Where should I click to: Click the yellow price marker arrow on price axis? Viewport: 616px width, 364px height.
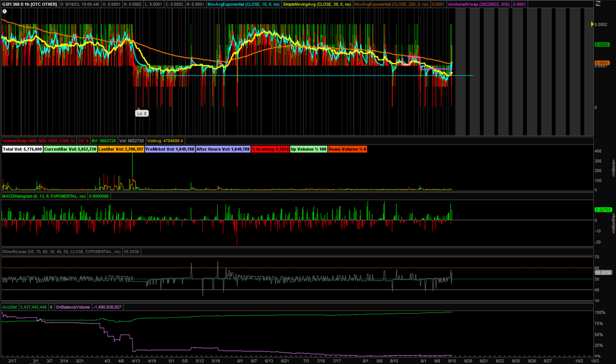tap(592, 24)
